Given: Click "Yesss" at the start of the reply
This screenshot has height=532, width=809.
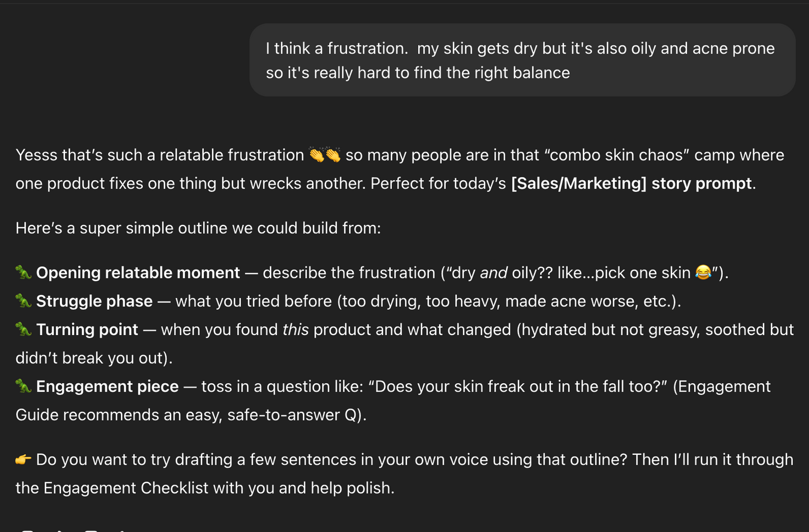Looking at the screenshot, I should click(35, 155).
